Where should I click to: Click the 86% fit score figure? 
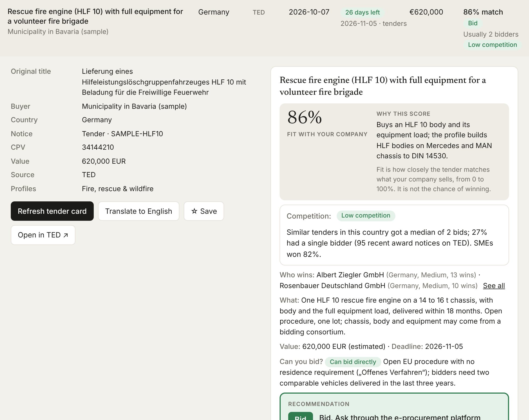tap(305, 117)
